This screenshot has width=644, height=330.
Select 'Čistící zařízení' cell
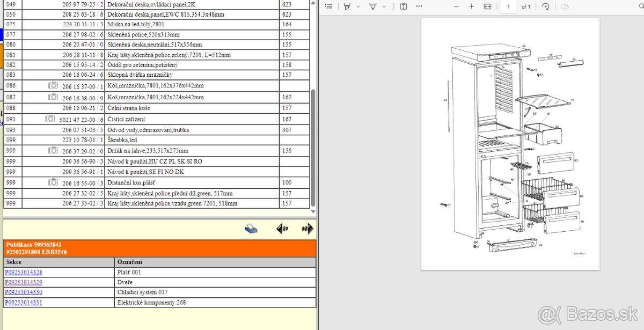click(192, 119)
